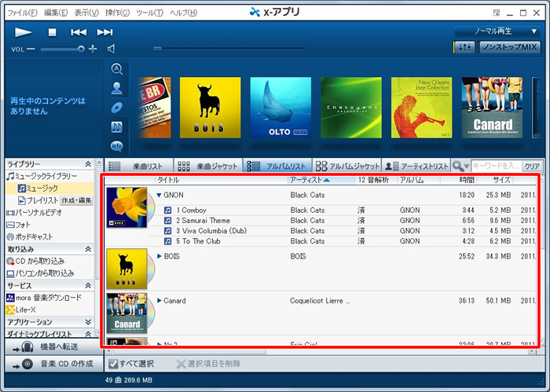The width and height of the screenshot is (550, 392).
Task: Go back to the previous track
Action: pyautogui.click(x=79, y=32)
